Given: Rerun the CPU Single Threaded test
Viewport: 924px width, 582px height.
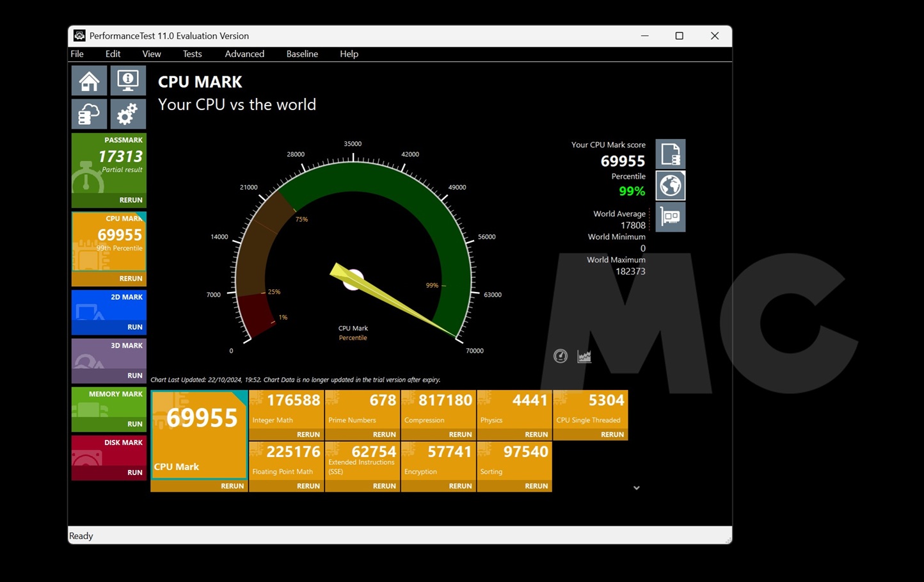Looking at the screenshot, I should 612,435.
